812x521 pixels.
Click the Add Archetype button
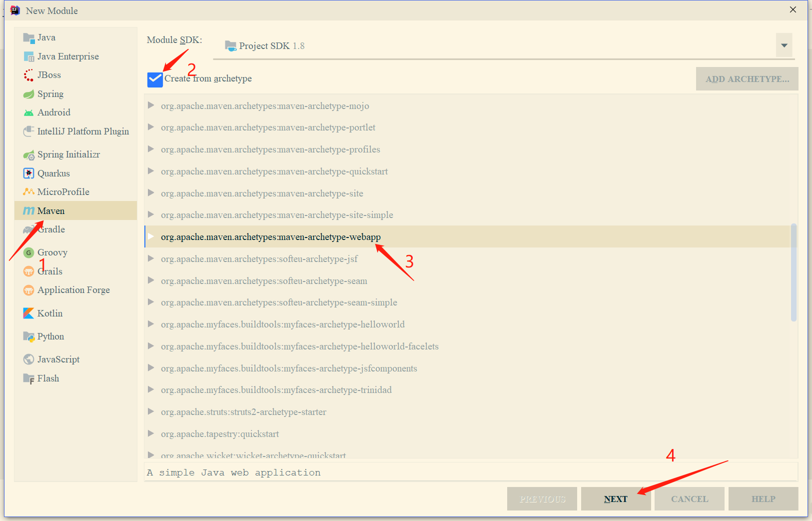[747, 79]
